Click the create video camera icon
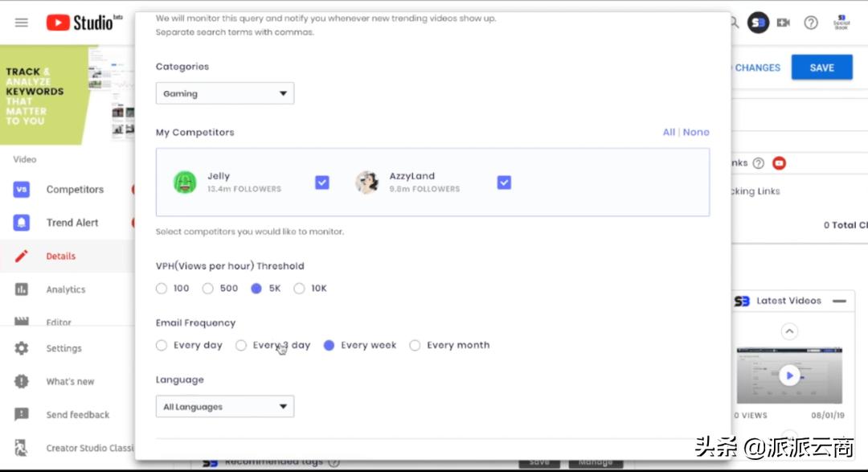This screenshot has height=472, width=868. (x=784, y=23)
